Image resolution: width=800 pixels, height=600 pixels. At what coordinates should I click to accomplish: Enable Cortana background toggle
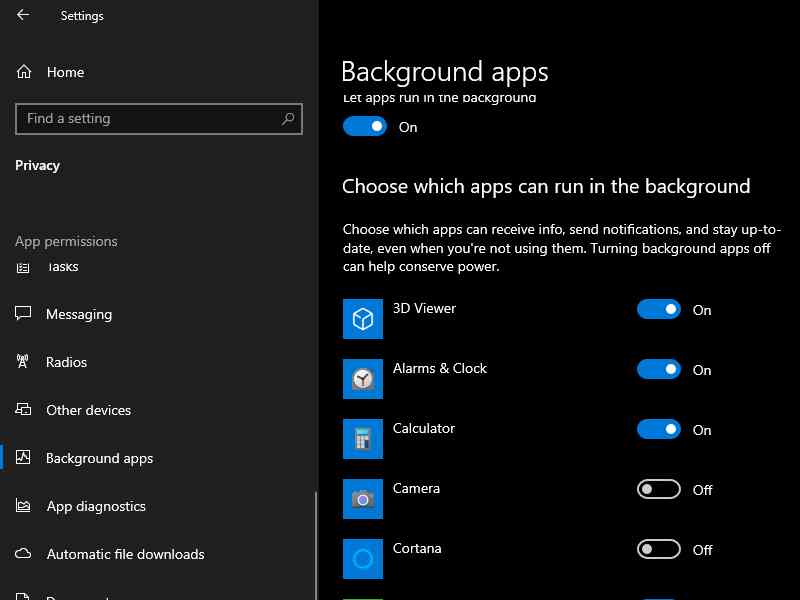[659, 549]
